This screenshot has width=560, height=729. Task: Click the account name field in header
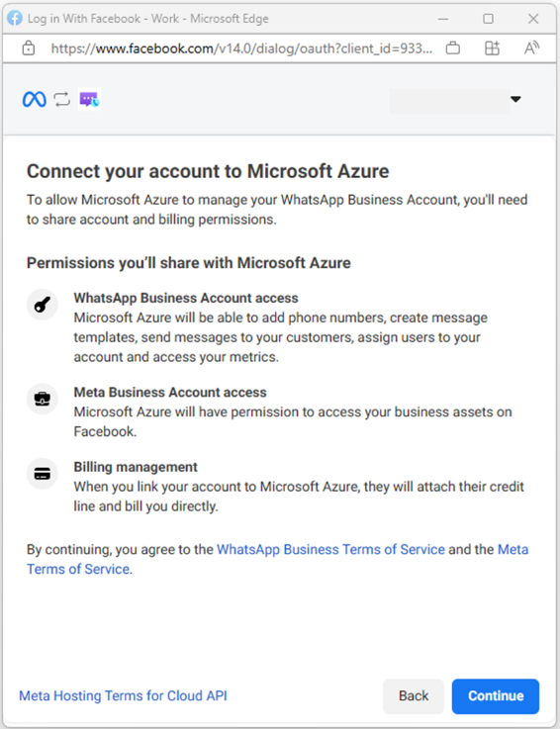click(x=450, y=101)
